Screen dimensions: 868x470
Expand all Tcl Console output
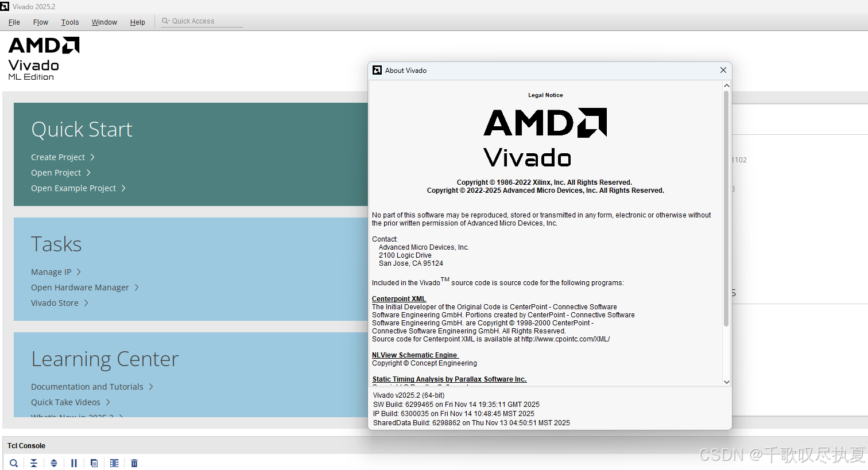(54, 463)
